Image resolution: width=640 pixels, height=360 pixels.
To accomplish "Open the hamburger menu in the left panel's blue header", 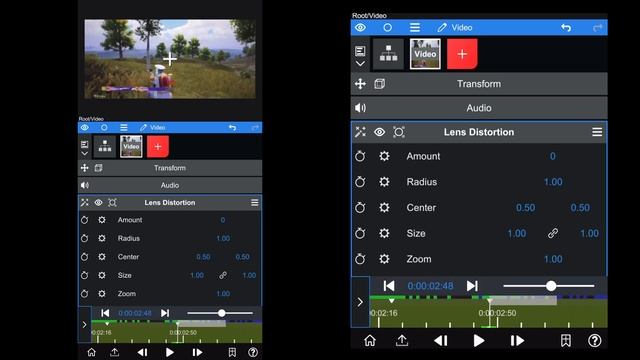I will point(124,127).
